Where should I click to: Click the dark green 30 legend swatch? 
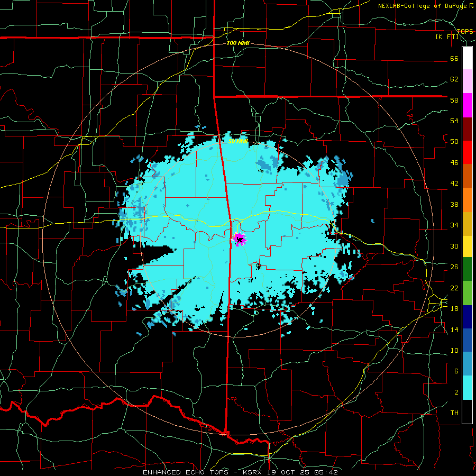click(467, 269)
